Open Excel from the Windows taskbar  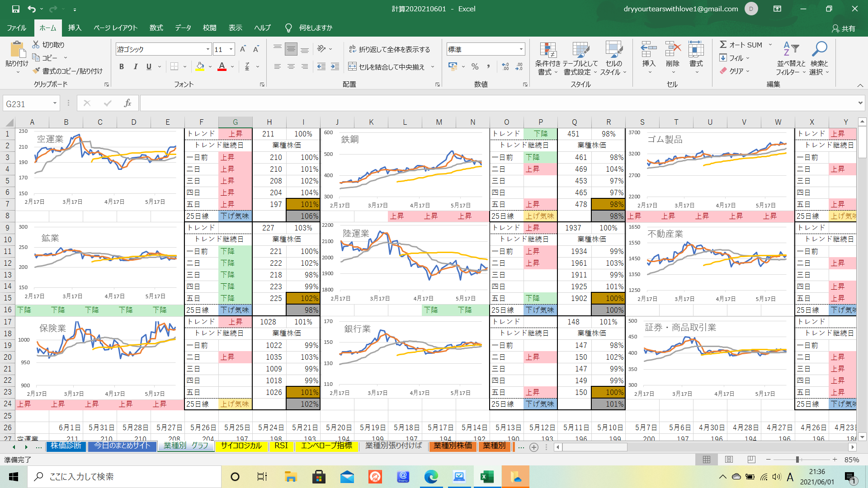pyautogui.click(x=487, y=477)
